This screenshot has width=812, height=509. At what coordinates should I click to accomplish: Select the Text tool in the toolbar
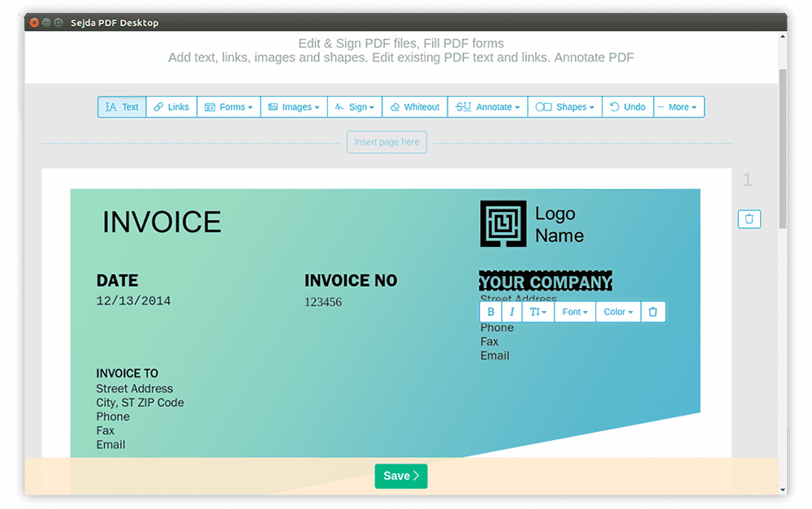[123, 106]
